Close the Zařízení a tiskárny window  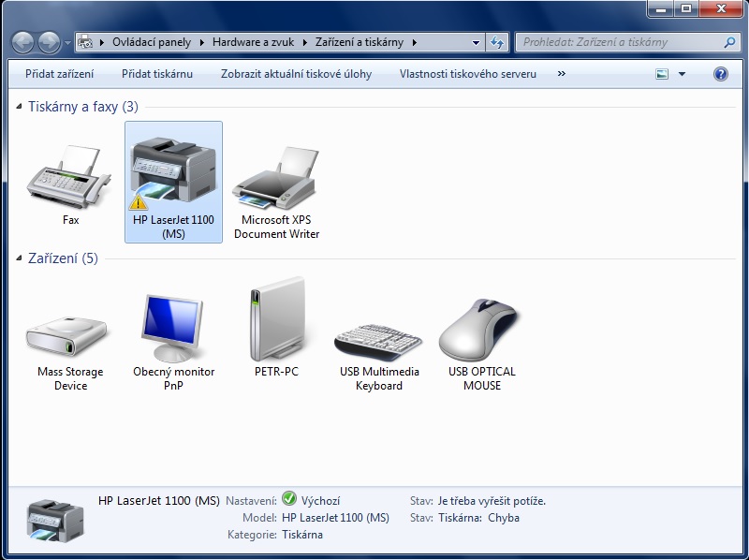click(721, 8)
